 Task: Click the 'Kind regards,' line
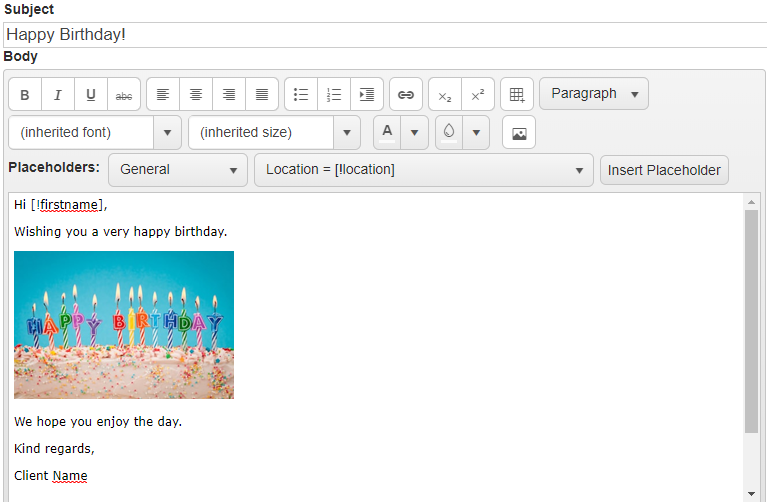[x=54, y=449]
